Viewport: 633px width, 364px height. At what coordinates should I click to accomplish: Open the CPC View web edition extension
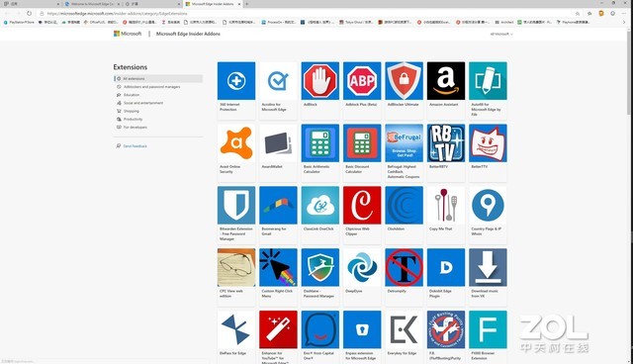click(x=236, y=276)
